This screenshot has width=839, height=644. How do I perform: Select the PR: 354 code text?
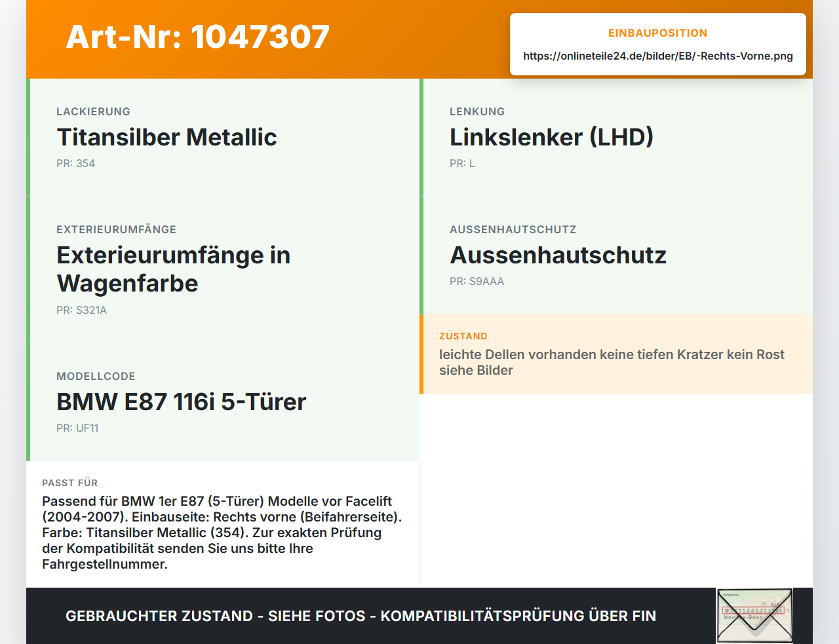point(75,164)
